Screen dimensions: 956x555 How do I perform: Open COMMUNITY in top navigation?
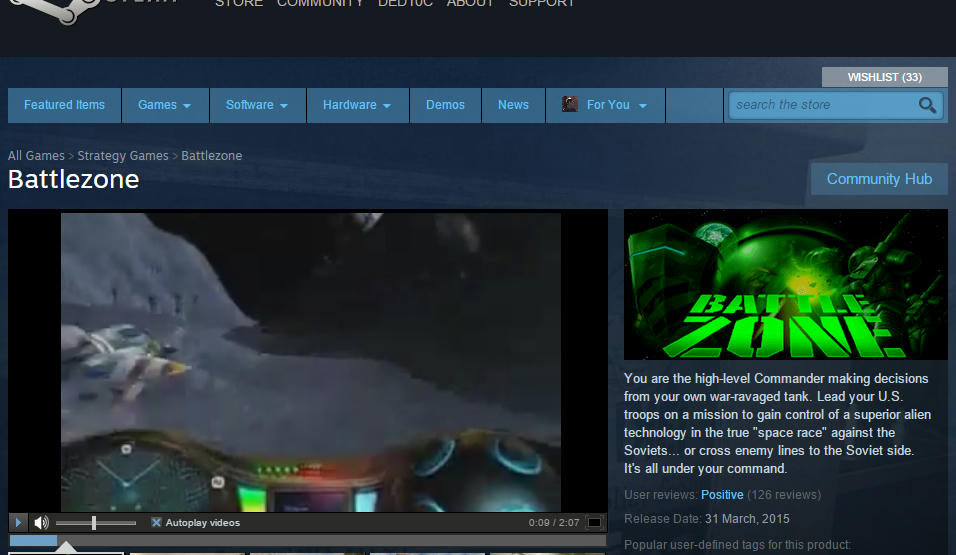[x=320, y=4]
